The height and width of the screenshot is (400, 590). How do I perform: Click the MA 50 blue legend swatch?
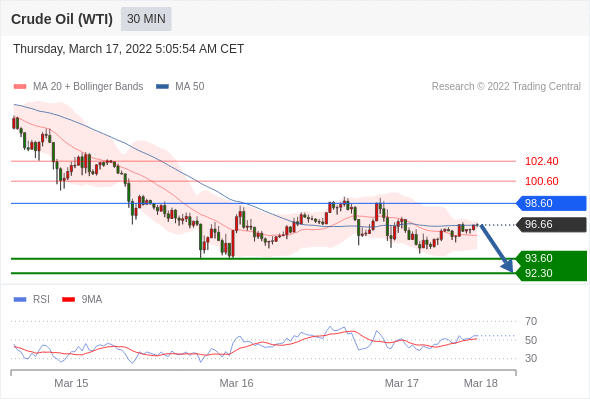162,87
